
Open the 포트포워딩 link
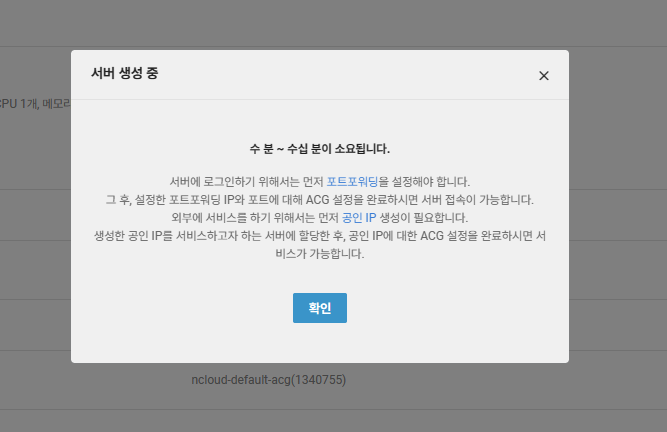click(x=352, y=182)
